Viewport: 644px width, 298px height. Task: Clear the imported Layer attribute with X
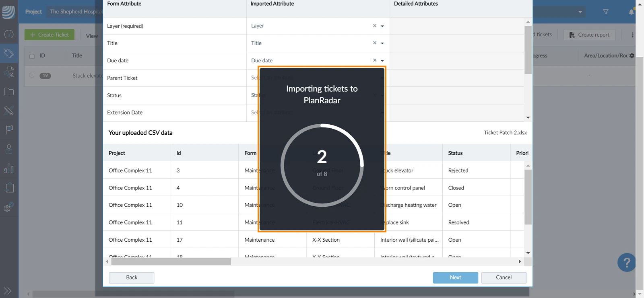(375, 26)
